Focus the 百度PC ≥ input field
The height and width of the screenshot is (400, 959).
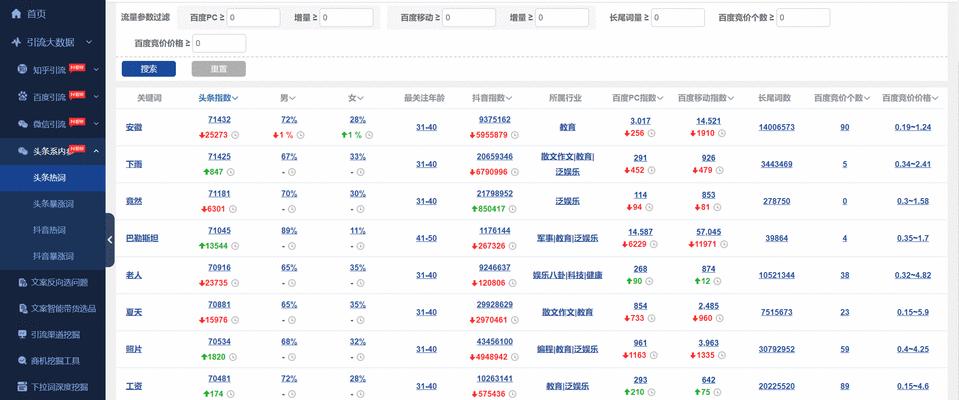click(x=253, y=18)
